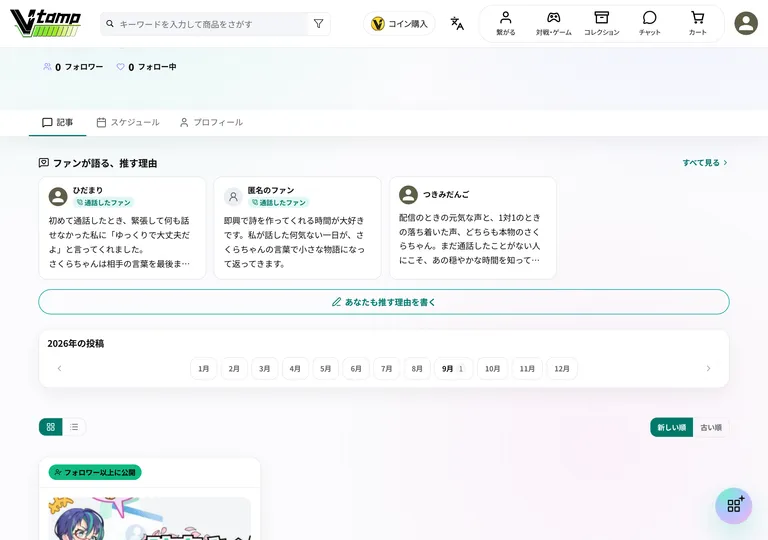Open the floating apps grid button
The image size is (768, 540).
click(733, 506)
